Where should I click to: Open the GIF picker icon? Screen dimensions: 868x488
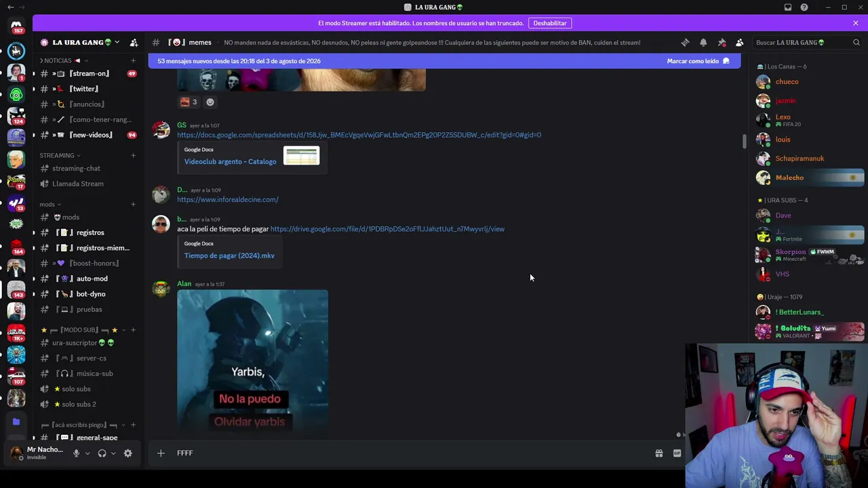(677, 453)
